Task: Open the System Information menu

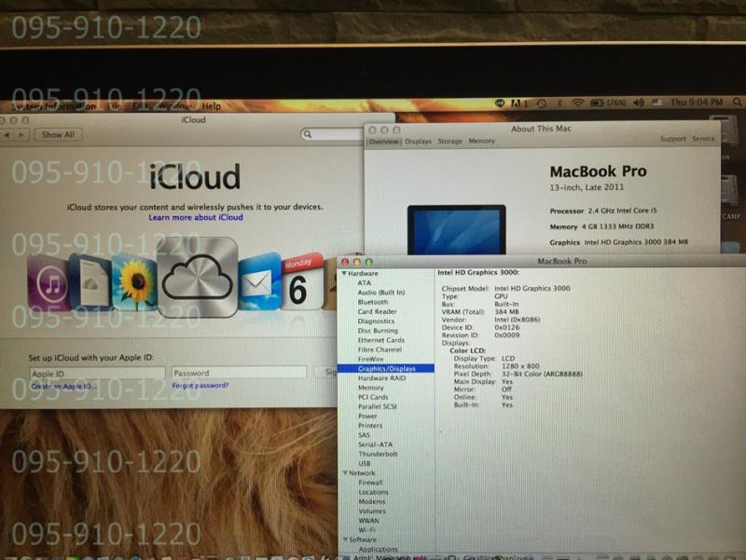Action: click(x=53, y=107)
